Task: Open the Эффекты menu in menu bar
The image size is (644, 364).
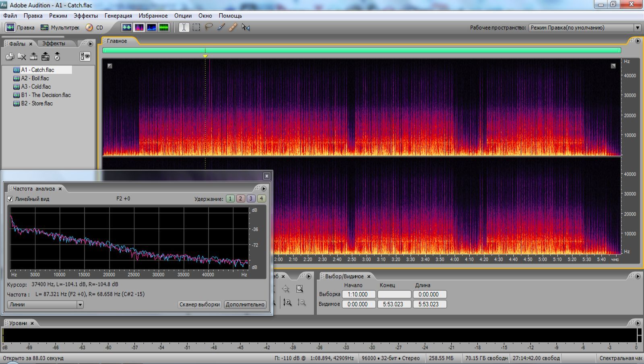Action: [85, 16]
